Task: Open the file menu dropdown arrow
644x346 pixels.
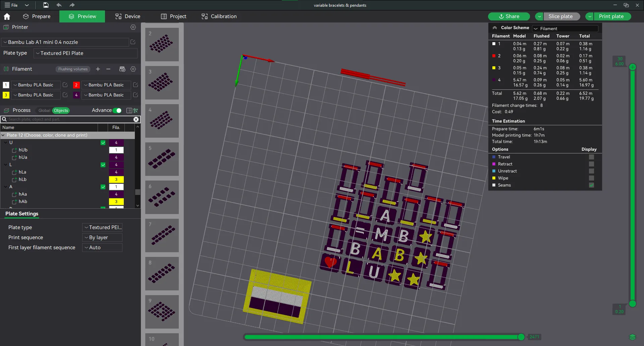Action: pyautogui.click(x=27, y=5)
